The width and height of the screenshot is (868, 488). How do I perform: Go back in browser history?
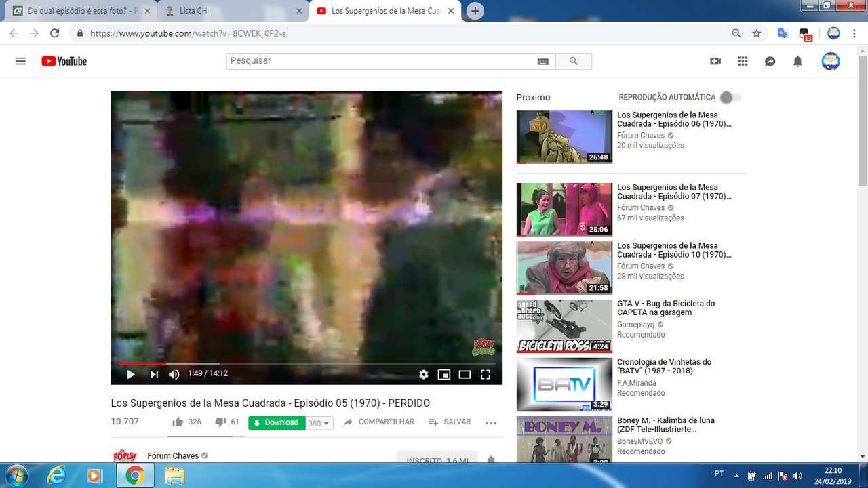[x=14, y=33]
